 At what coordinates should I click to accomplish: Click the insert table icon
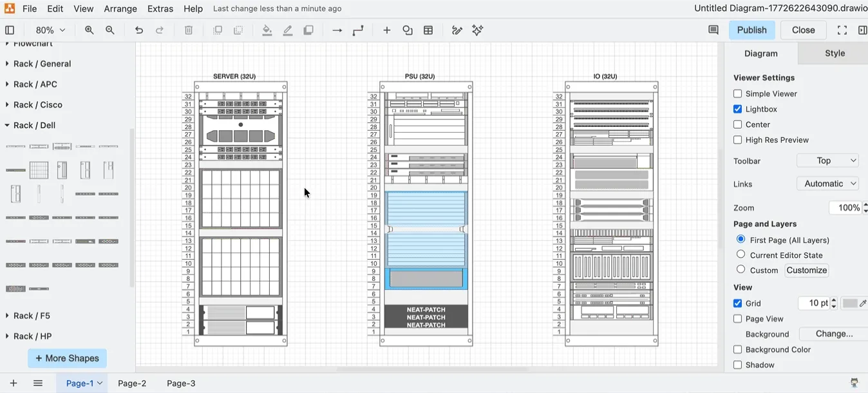(428, 30)
